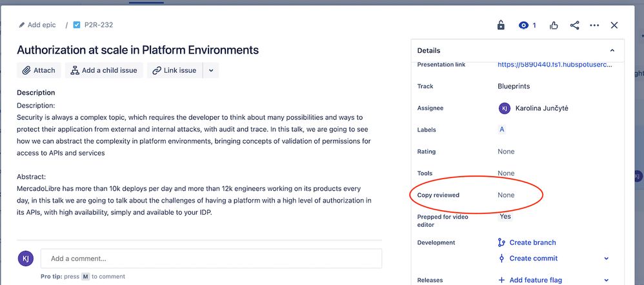Open the hubspot presentation link

[x=555, y=64]
